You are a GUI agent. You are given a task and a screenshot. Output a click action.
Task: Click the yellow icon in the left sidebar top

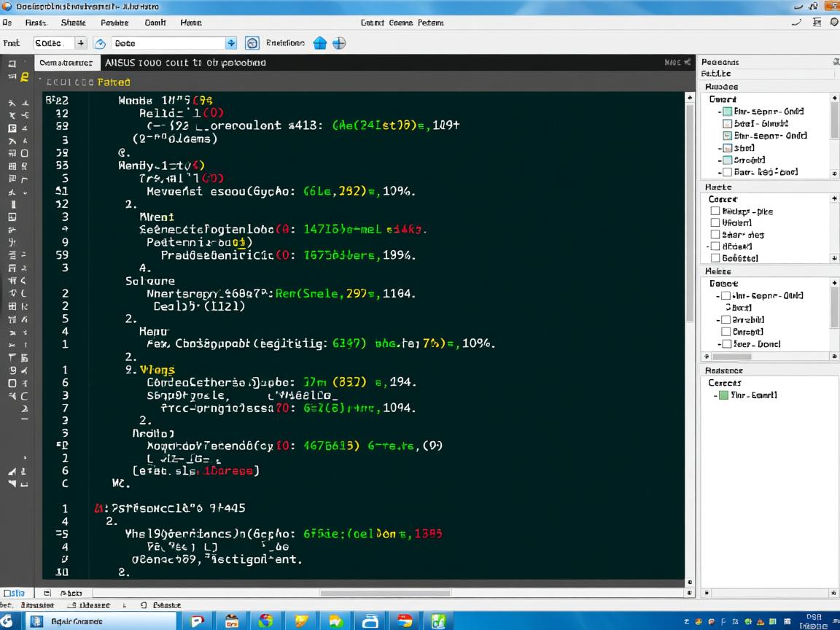[24, 77]
